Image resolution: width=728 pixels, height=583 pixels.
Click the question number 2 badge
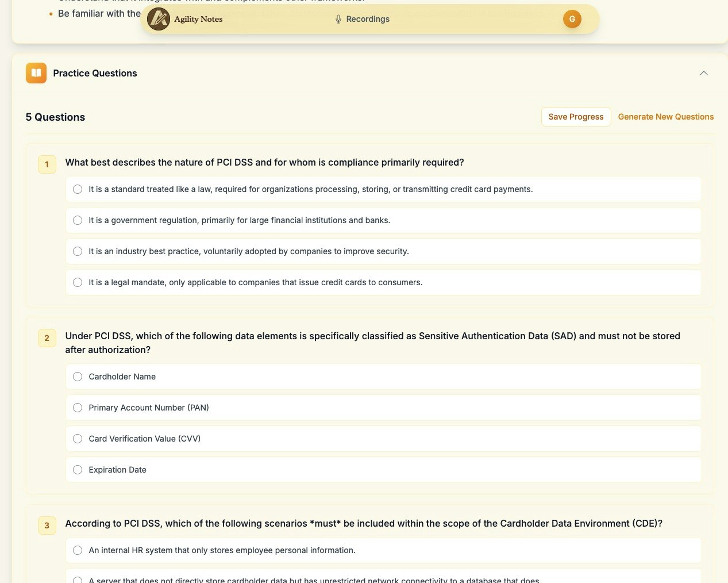coord(47,338)
